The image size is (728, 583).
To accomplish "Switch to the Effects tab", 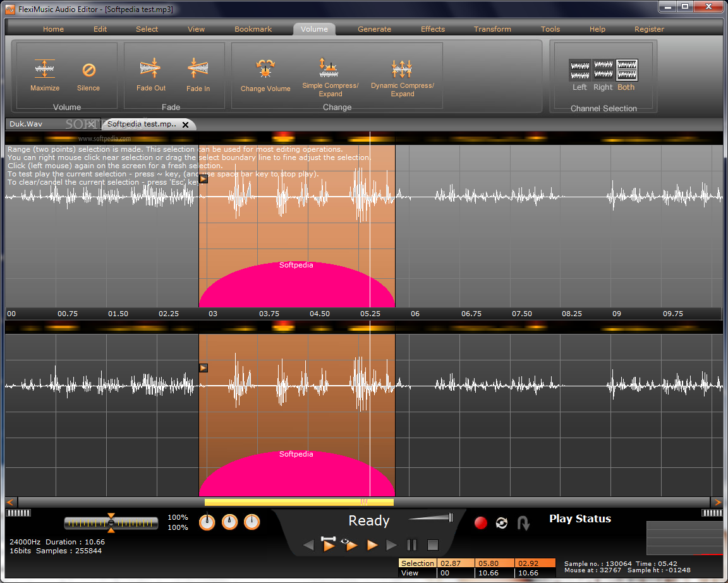I will 433,29.
